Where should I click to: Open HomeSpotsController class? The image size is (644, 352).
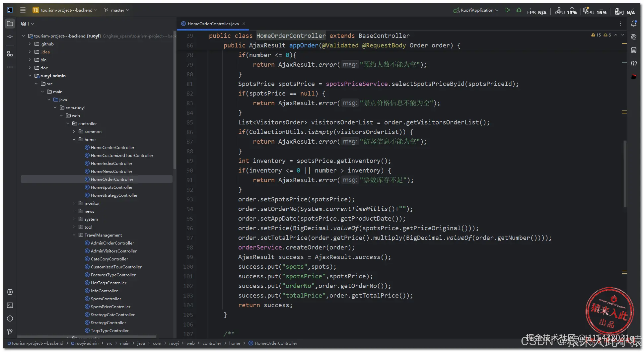click(x=111, y=187)
